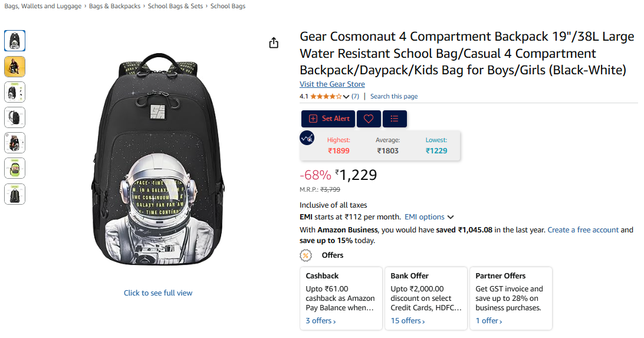Viewport: 644px width, 338px height.
Task: Open Search this page link
Action: click(x=394, y=97)
